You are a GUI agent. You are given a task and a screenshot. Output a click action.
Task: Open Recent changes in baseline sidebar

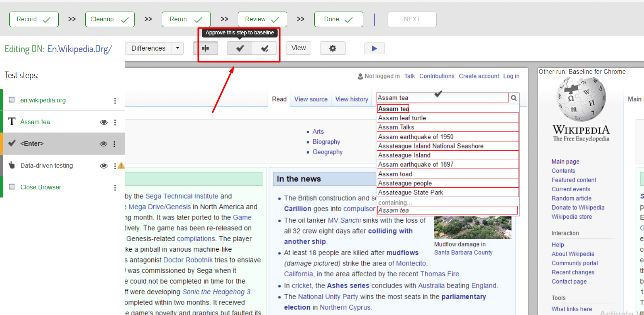(573, 272)
